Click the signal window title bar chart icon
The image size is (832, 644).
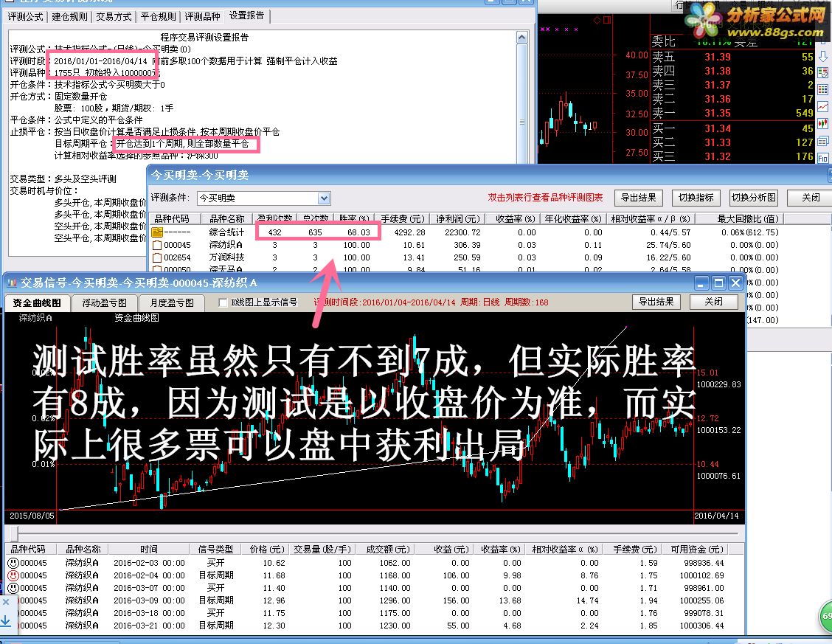(x=12, y=283)
